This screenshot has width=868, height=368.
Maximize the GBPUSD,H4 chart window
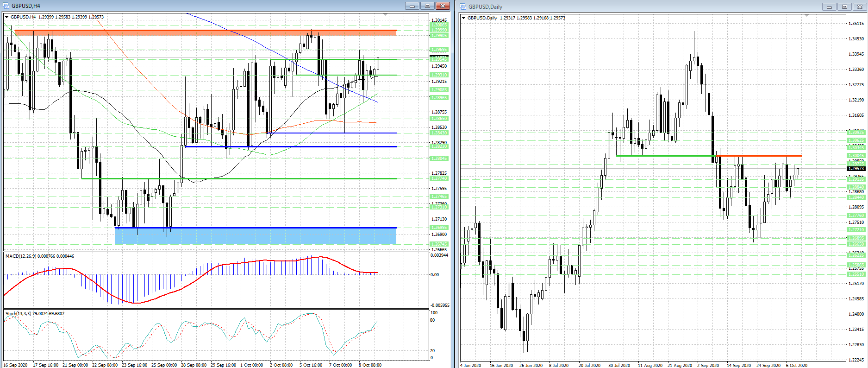click(x=427, y=6)
